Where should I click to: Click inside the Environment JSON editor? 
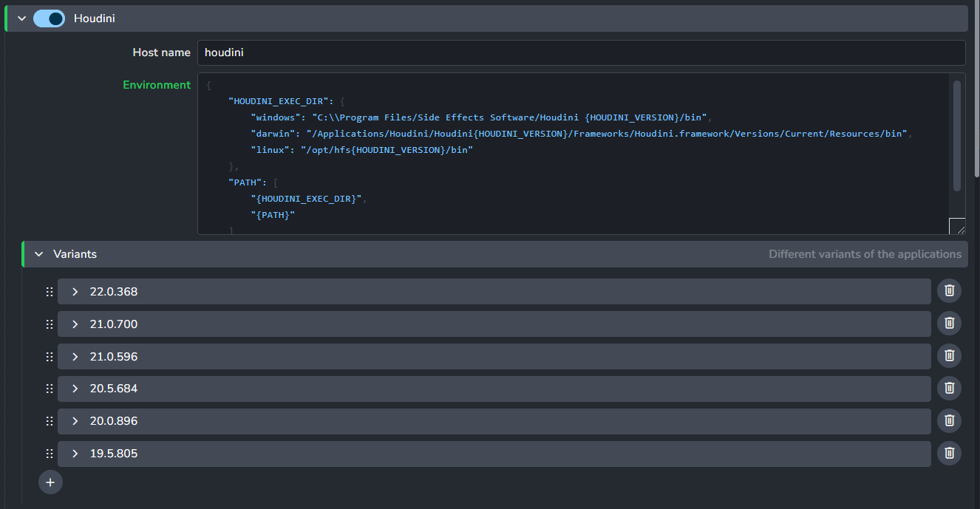pyautogui.click(x=573, y=154)
